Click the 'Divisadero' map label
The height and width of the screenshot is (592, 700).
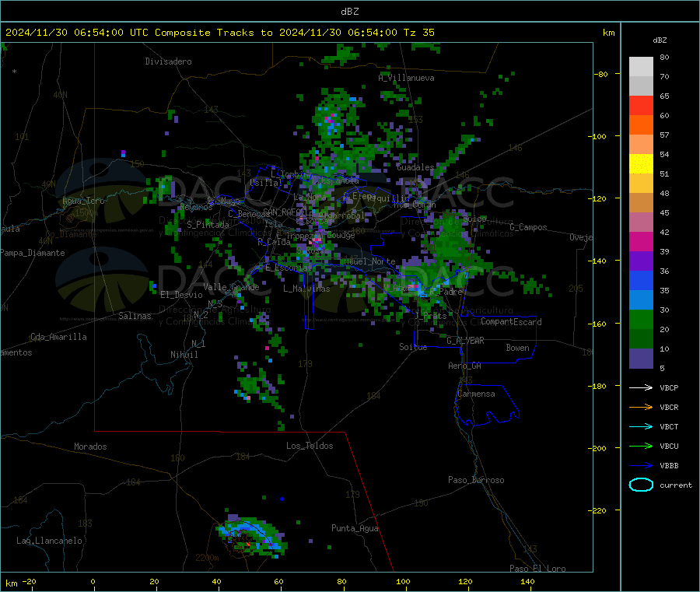(x=168, y=61)
